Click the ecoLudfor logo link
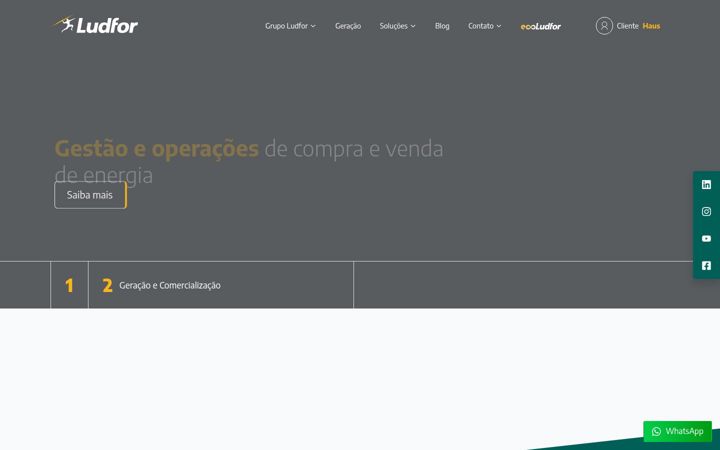The image size is (720, 450). pos(540,27)
